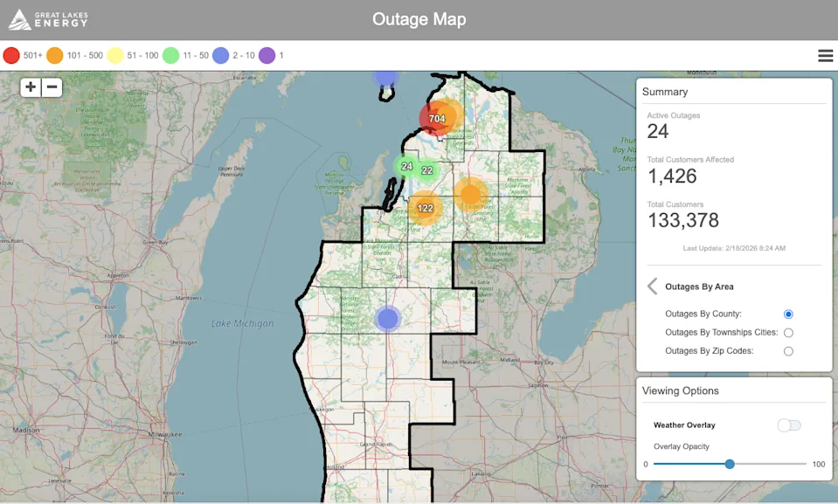Click the blue 2-10 legend dot
Image resolution: width=838 pixels, height=504 pixels.
220,54
